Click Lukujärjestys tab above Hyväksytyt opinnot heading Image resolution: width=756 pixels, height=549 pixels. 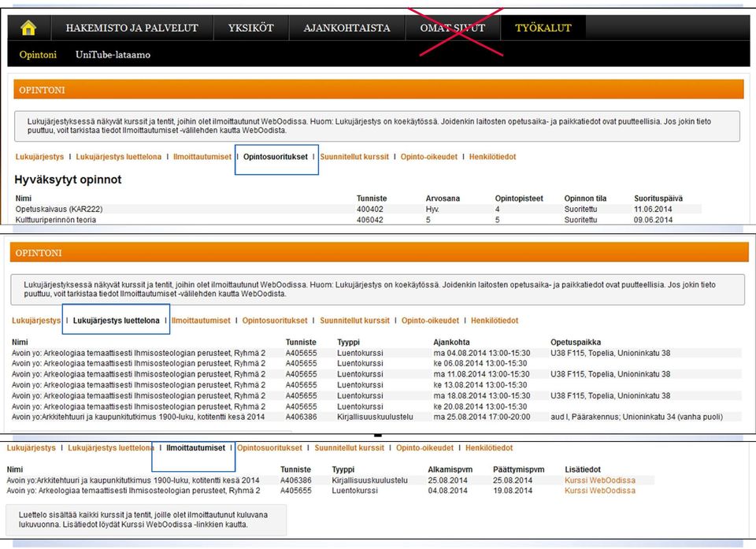tap(39, 157)
